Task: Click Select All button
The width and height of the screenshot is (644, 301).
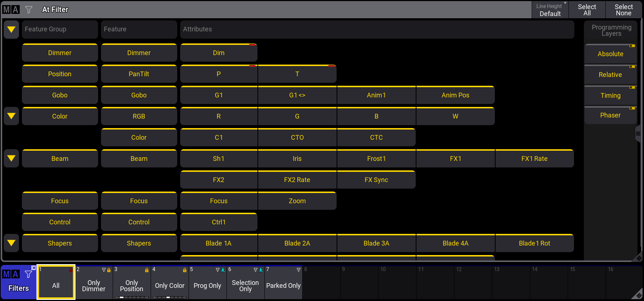Action: coord(587,10)
